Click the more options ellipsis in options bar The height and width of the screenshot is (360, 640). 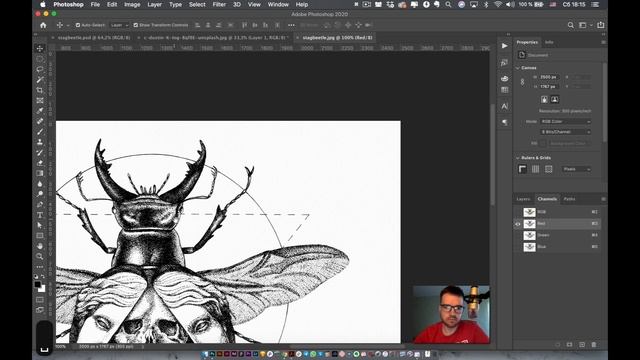click(291, 25)
